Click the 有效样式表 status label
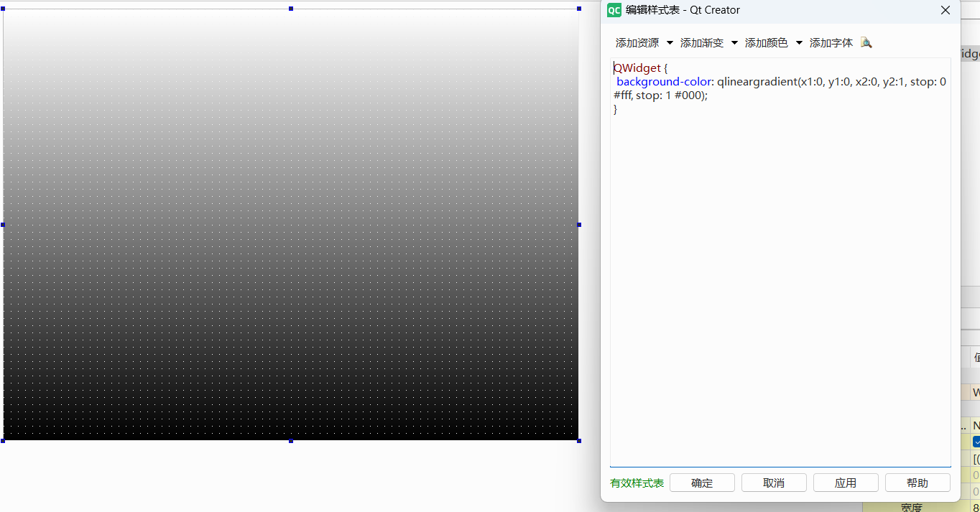The image size is (980, 512). (637, 483)
